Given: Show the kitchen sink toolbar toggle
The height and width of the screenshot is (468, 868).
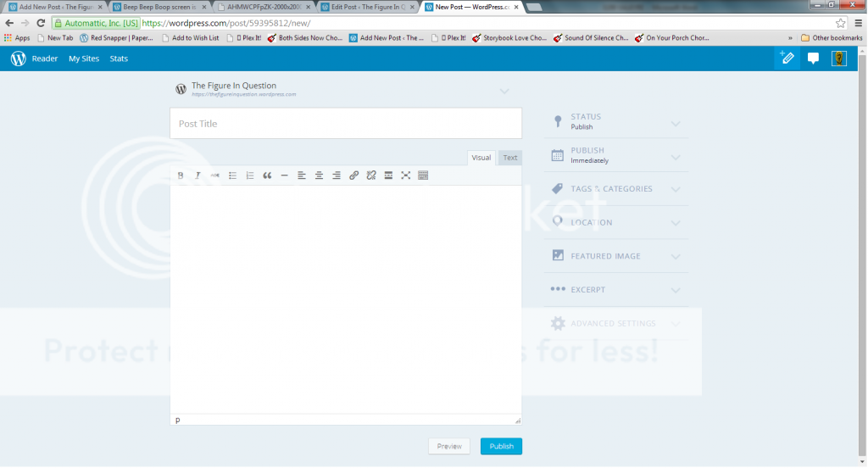Looking at the screenshot, I should tap(423, 175).
